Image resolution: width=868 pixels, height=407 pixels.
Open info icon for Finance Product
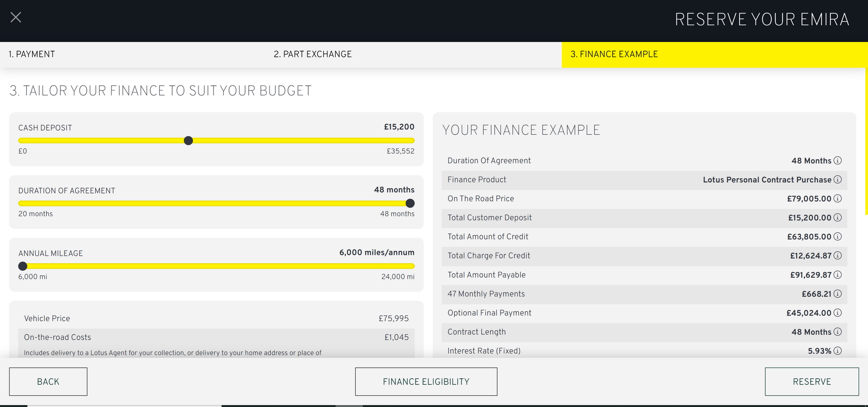[x=837, y=180]
